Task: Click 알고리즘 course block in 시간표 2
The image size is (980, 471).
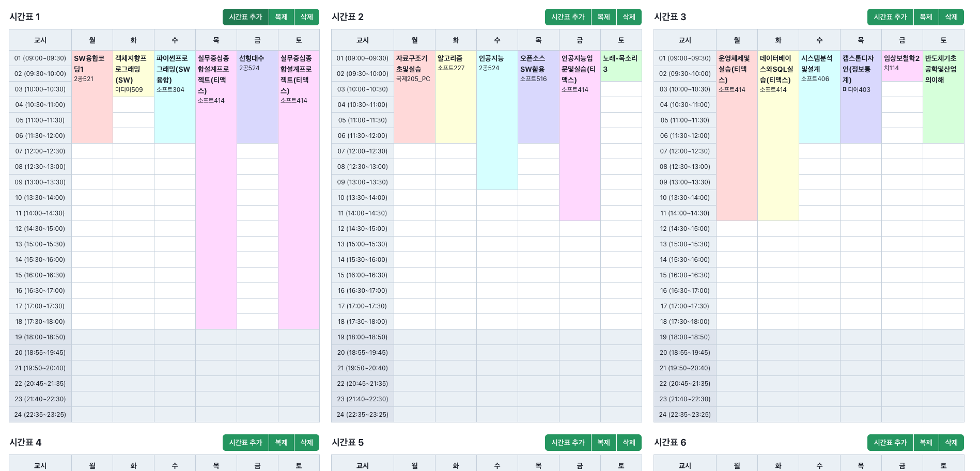Action: pos(456,97)
